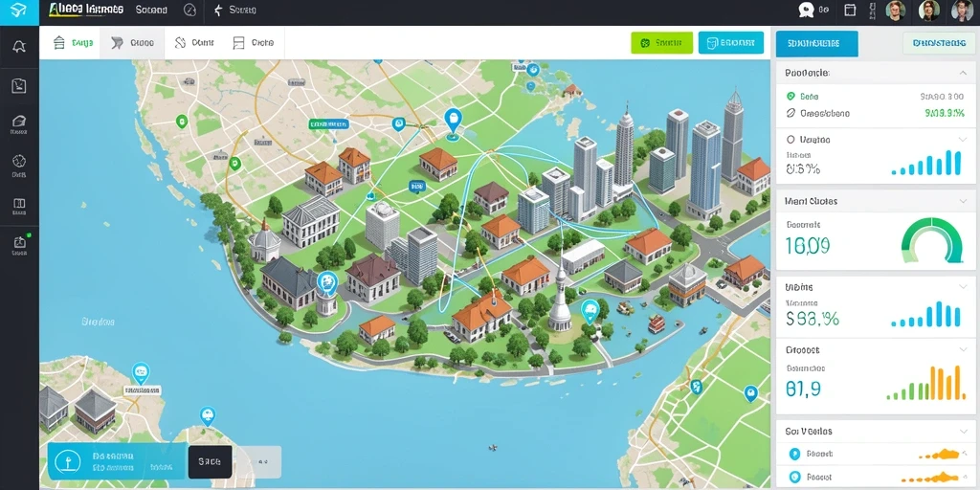The image size is (980, 490).
Task: Click the calendar icon in top bar
Action: (x=850, y=10)
